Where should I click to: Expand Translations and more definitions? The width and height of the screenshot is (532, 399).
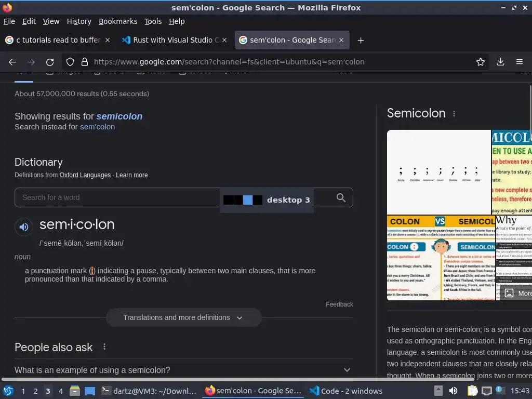click(183, 317)
